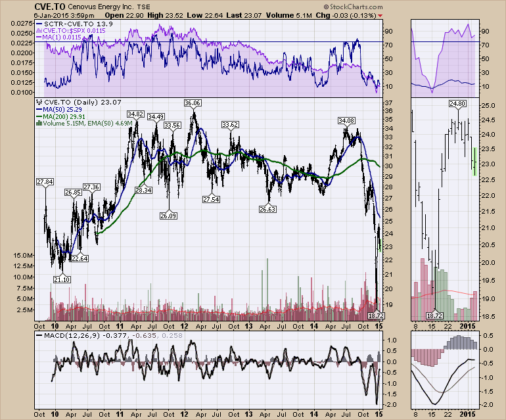
Task: Click the 28.34 low price label
Action: tap(143, 191)
